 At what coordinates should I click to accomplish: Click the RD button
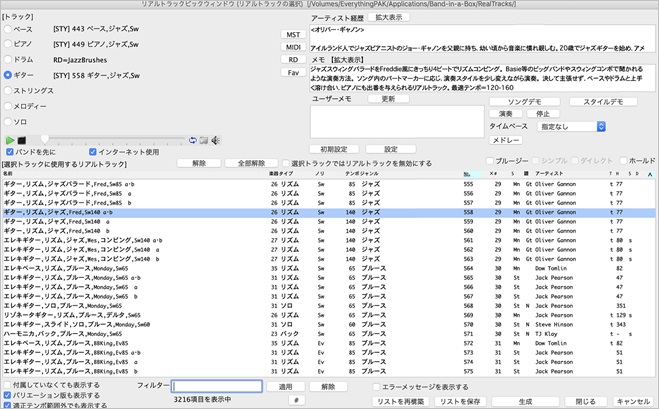point(293,59)
